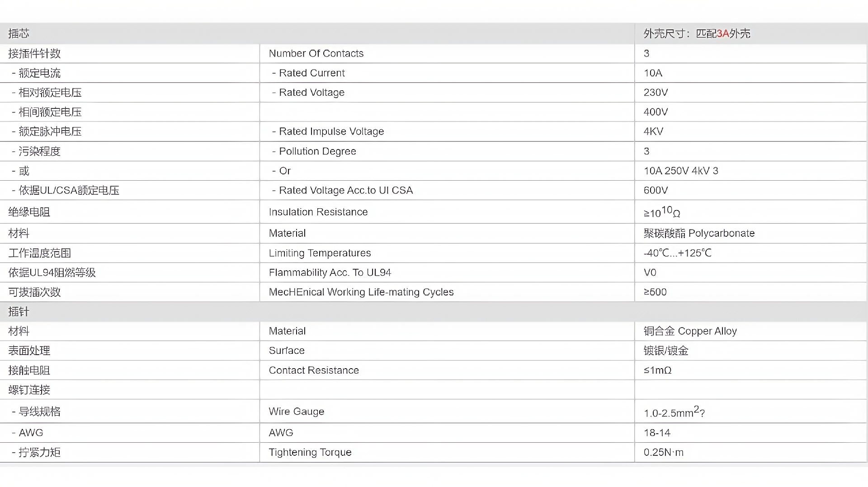
Task: Click the 18-14 AWG value
Action: click(657, 433)
